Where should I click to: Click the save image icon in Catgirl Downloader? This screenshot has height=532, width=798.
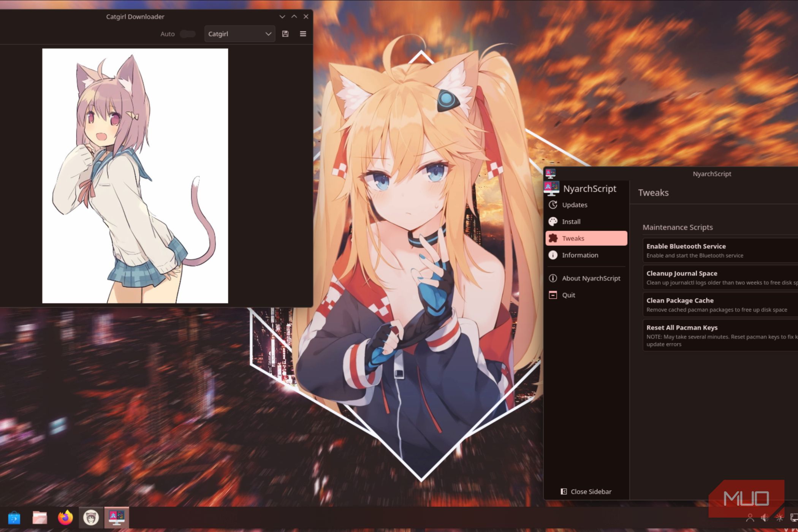(285, 34)
